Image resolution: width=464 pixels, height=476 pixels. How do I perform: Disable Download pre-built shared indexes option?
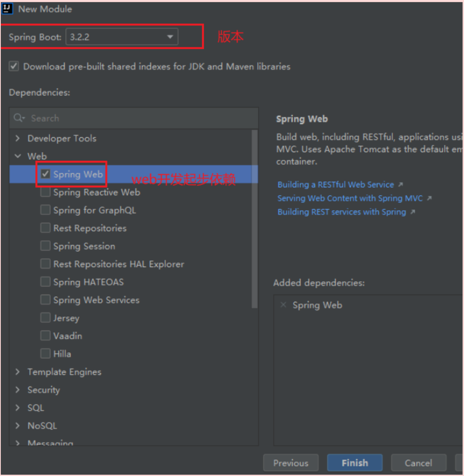(14, 66)
